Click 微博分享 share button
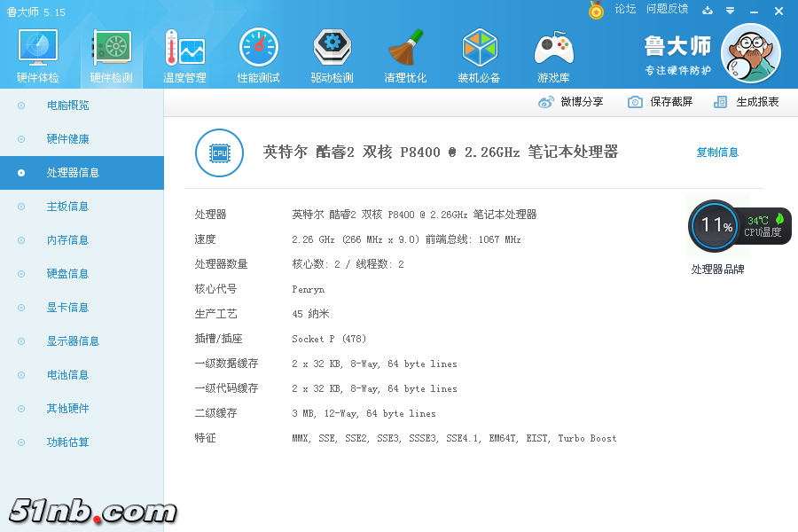Viewport: 798px width, 532px height. pyautogui.click(x=571, y=102)
